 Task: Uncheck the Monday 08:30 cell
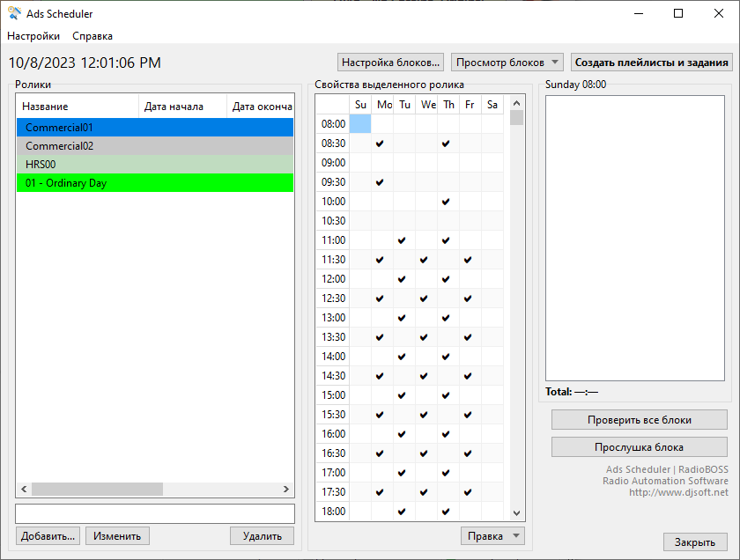pos(382,143)
